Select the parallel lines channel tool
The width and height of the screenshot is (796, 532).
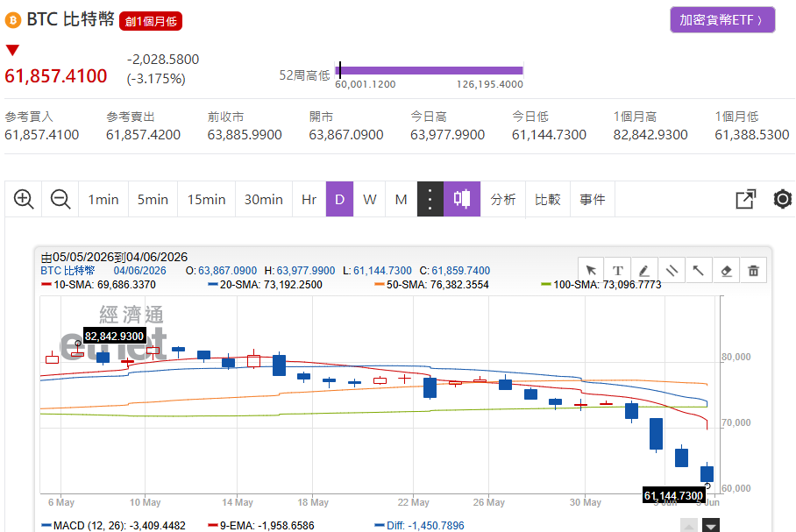(672, 271)
